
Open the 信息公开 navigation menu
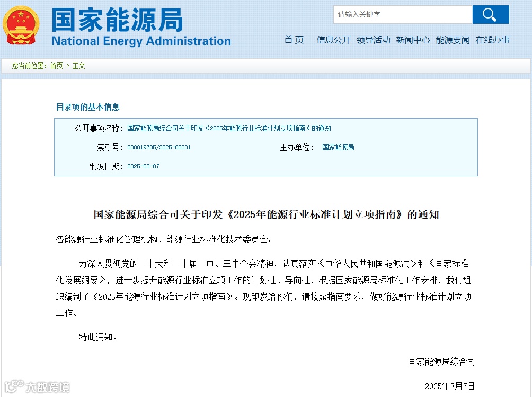click(333, 40)
